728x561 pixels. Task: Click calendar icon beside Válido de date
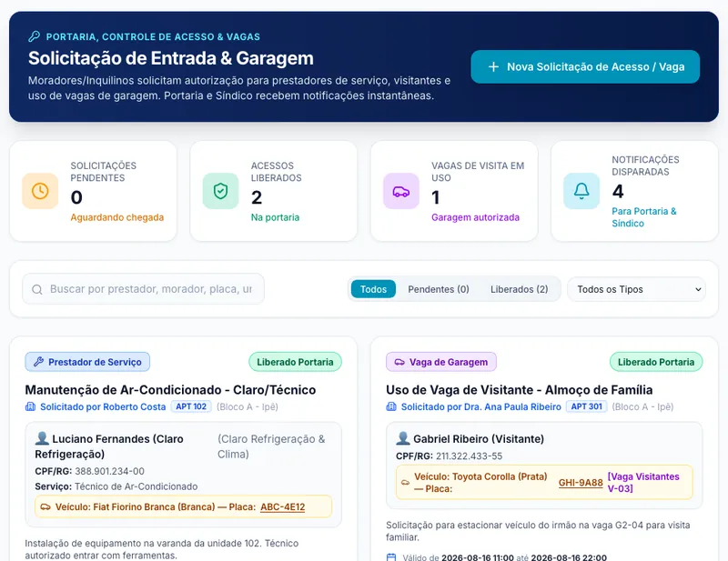(x=391, y=557)
